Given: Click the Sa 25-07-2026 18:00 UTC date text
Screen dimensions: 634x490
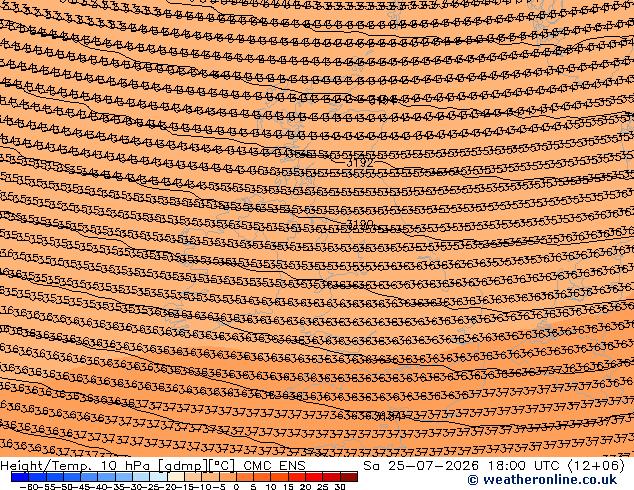Looking at the screenshot, I should [463, 466].
